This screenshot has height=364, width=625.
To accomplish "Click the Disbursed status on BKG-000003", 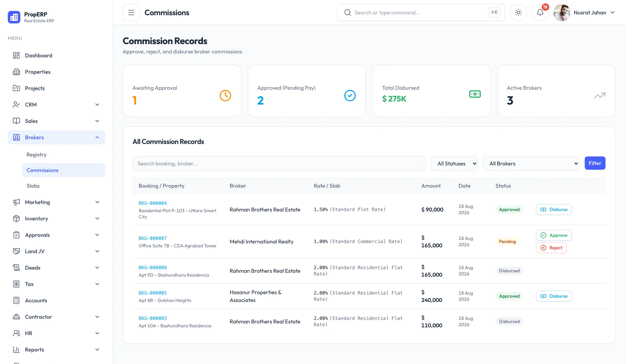I will click(x=509, y=322).
